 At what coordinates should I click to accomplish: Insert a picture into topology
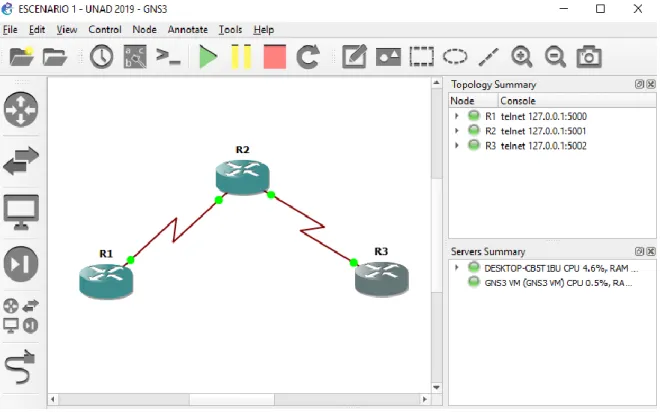388,57
